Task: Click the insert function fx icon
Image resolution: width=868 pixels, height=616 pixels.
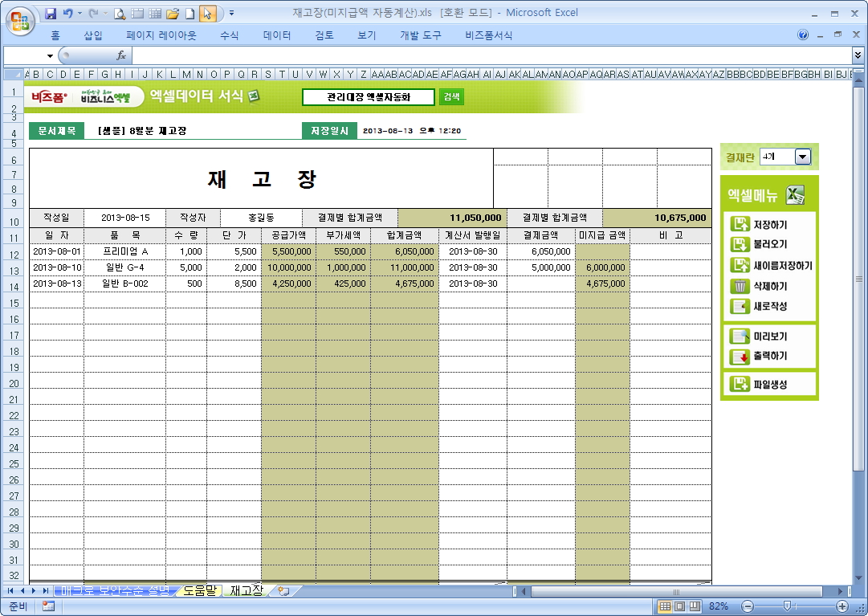Action: (121, 55)
